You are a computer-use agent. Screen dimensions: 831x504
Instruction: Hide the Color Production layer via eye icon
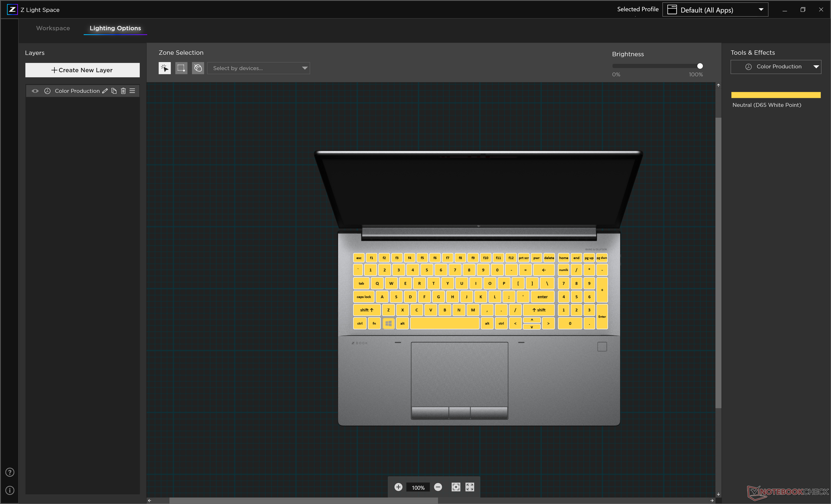(35, 91)
